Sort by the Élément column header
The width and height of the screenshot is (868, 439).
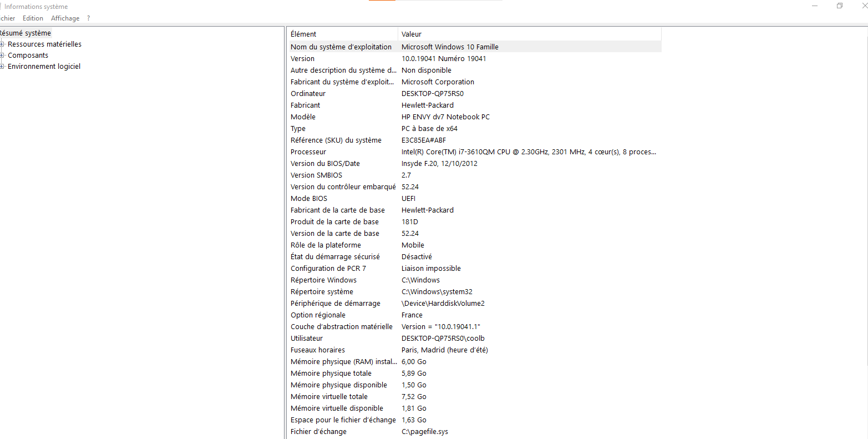[x=342, y=34]
